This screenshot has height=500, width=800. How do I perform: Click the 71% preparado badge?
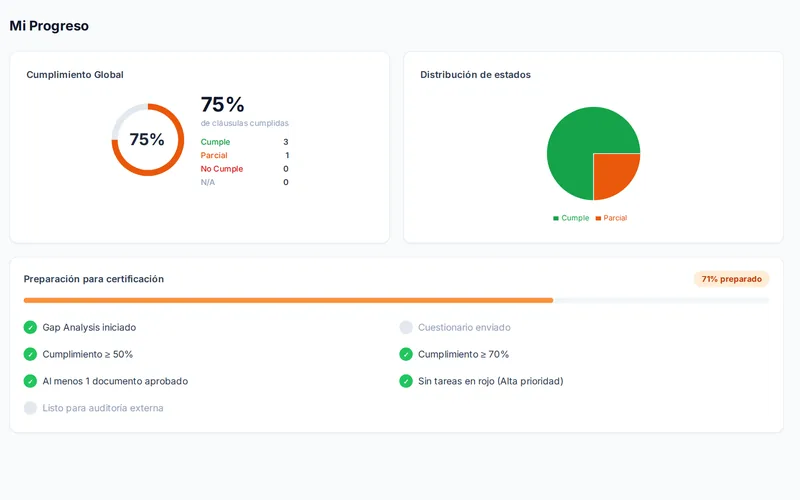click(731, 279)
